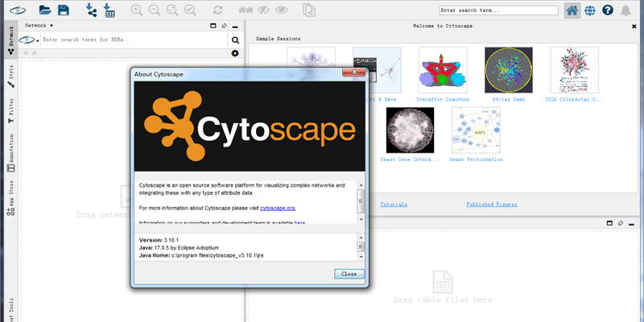Image resolution: width=644 pixels, height=322 pixels.
Task: Zoom in on the network
Action: [136, 10]
